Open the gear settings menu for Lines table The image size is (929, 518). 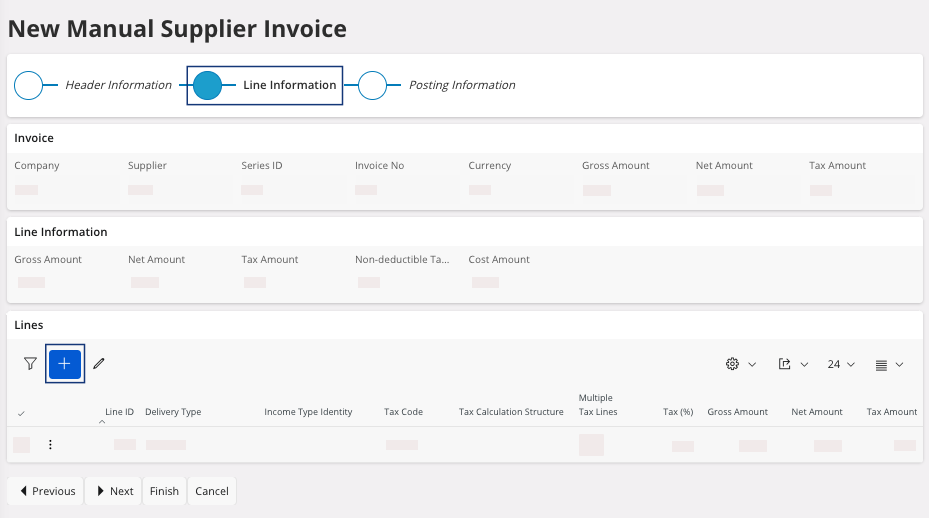(x=740, y=364)
